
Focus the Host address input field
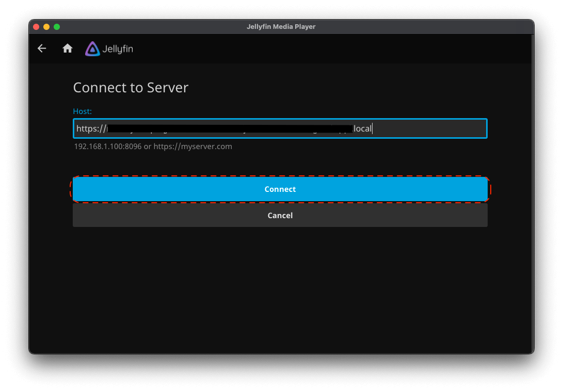pos(428,129)
